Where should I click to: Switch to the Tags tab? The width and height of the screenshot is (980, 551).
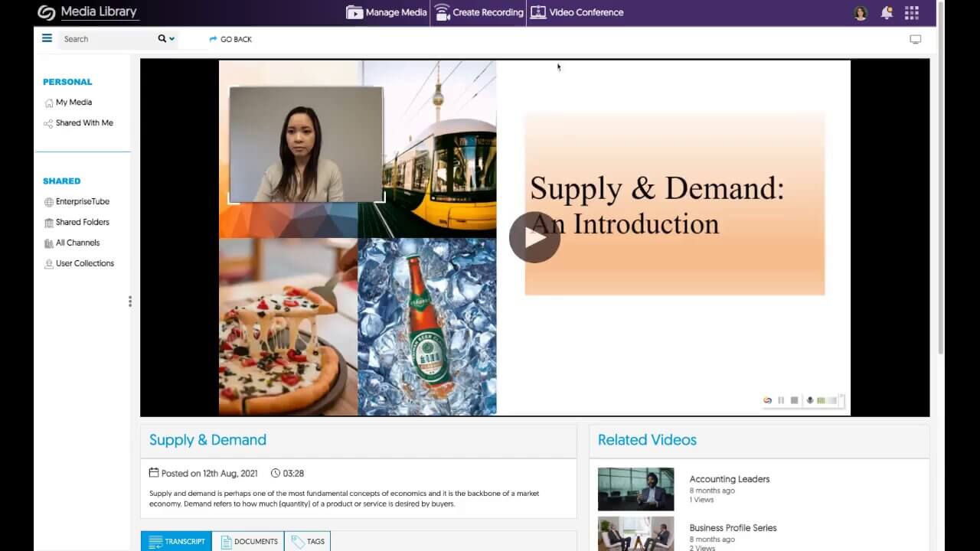[308, 541]
